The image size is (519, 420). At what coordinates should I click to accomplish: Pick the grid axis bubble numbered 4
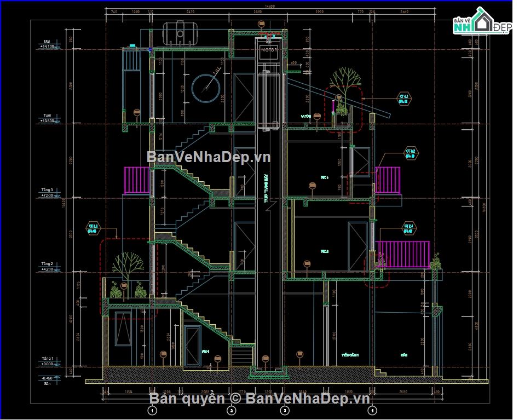point(373,410)
